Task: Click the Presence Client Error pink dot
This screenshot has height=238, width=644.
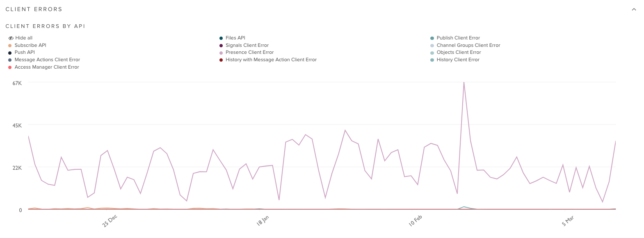Action: [221, 53]
